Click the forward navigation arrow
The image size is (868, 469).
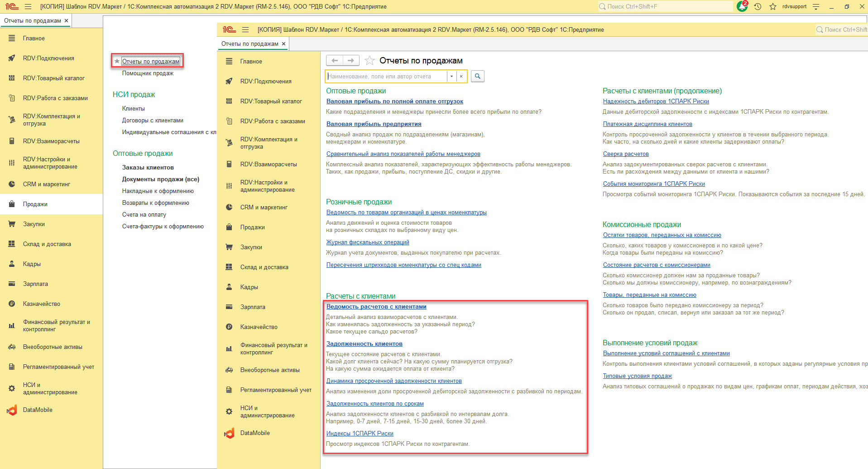pyautogui.click(x=351, y=60)
